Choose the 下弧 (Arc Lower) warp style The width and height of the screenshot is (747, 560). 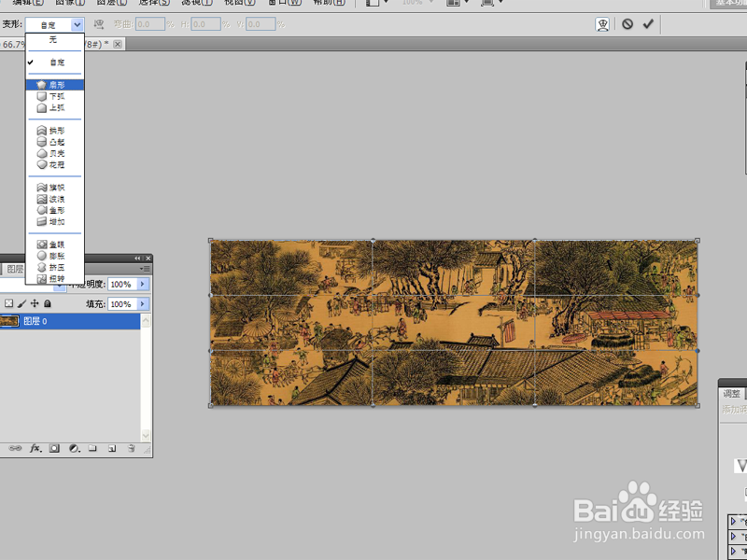55,96
